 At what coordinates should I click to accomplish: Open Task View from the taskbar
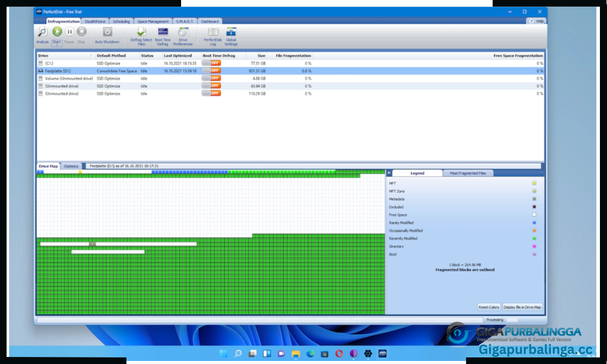252,353
